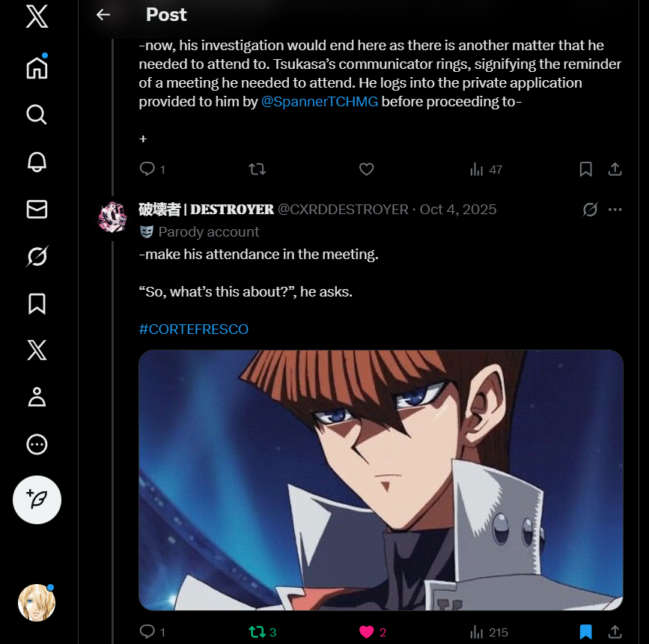Open Messages envelope in sidebar
Screen dimensions: 649x644
(x=37, y=210)
